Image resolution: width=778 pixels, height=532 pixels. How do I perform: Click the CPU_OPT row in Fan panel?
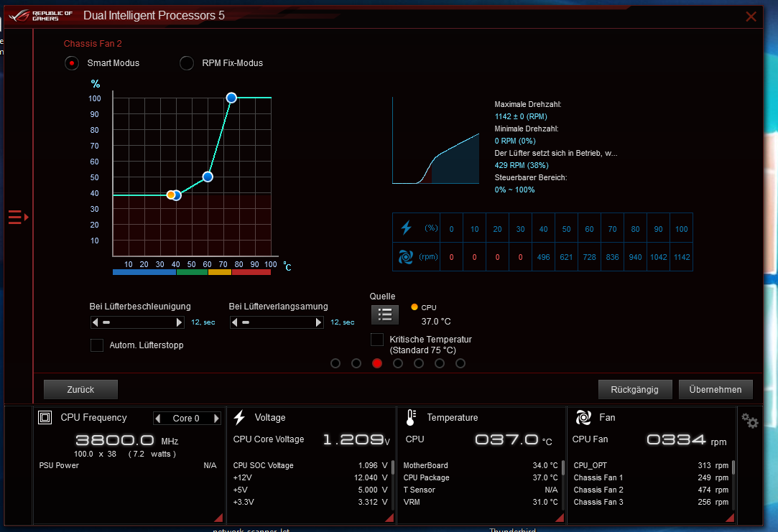tap(651, 465)
